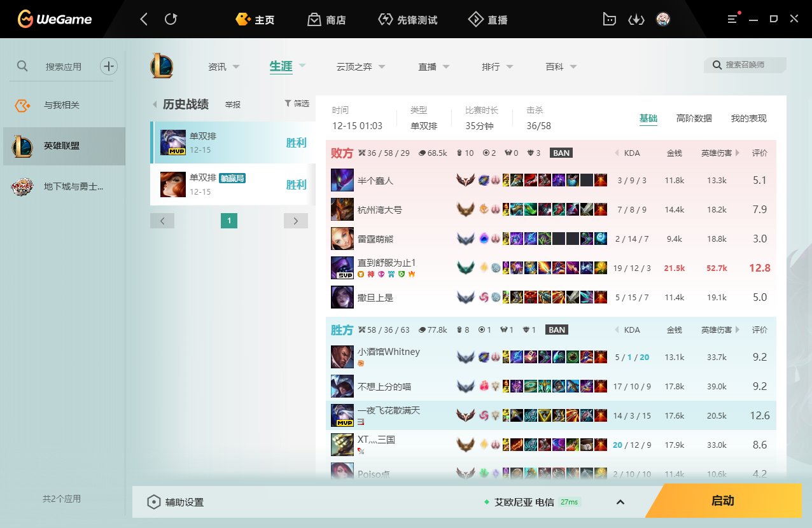Click summoner name 不想上分的喵
This screenshot has width=812, height=528.
(384, 387)
